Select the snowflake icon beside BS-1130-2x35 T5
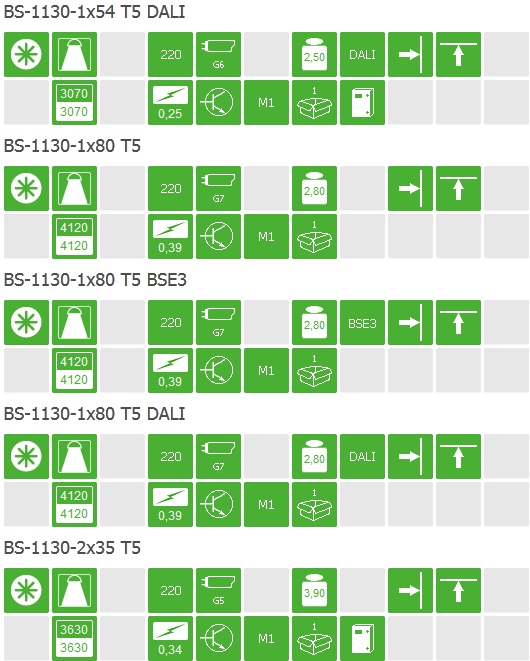This screenshot has height=661, width=530. [x=26, y=591]
